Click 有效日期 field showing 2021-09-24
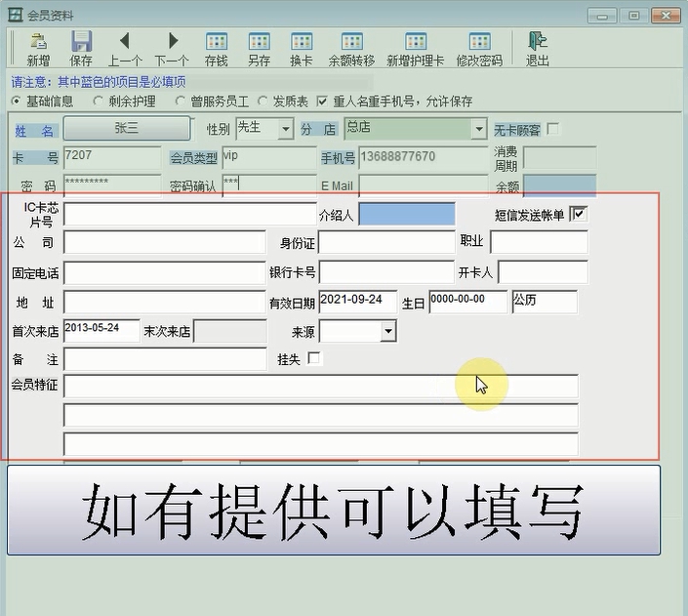The width and height of the screenshot is (688, 616). [x=358, y=302]
